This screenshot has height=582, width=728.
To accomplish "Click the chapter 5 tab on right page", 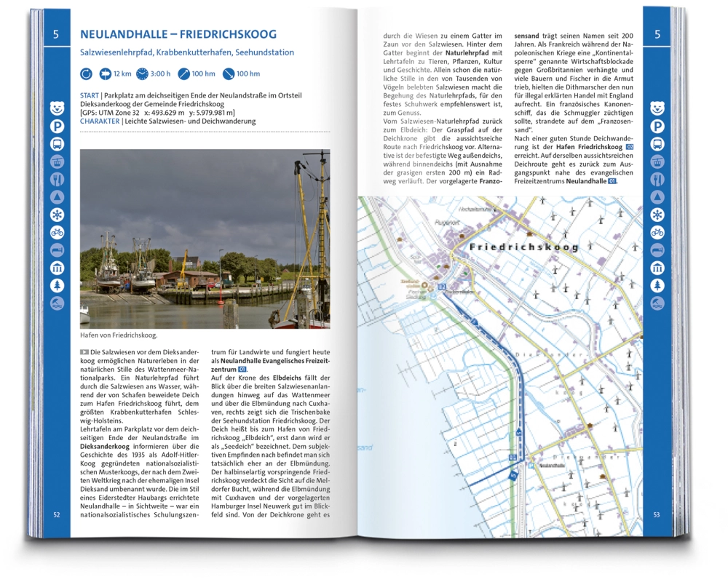I will point(657,35).
